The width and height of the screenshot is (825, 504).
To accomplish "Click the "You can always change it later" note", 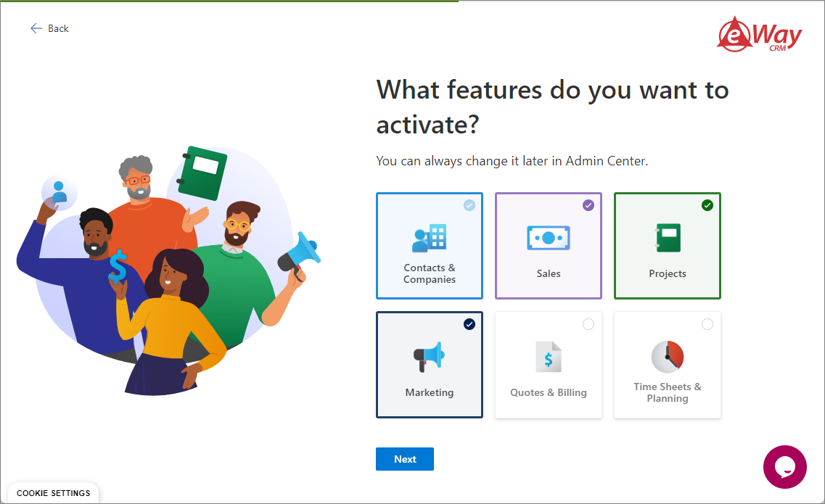I will tap(512, 161).
